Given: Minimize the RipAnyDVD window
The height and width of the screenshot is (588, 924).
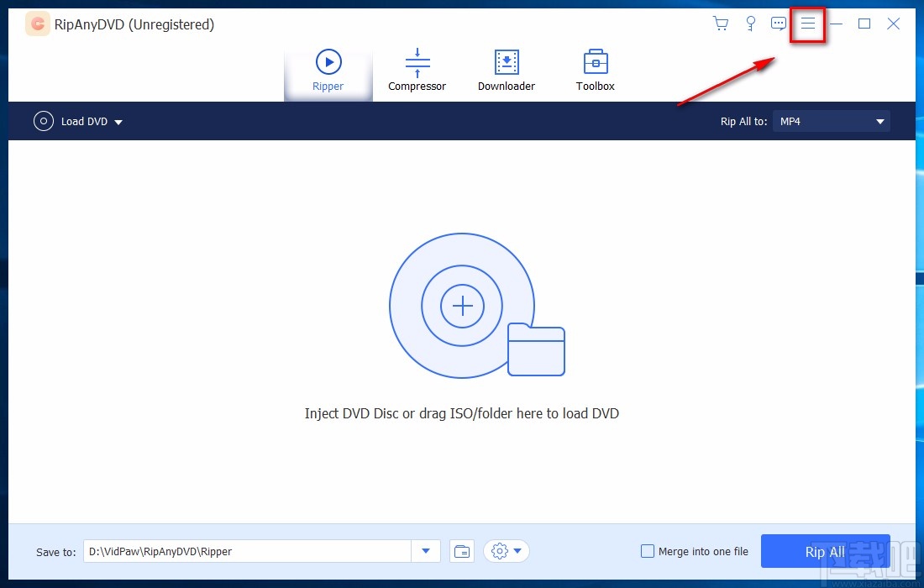Looking at the screenshot, I should point(836,24).
